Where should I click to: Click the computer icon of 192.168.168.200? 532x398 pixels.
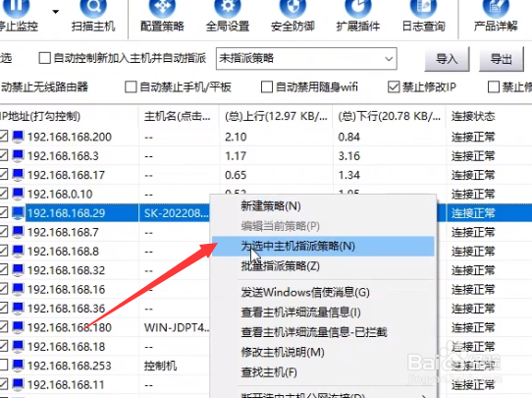(x=18, y=137)
